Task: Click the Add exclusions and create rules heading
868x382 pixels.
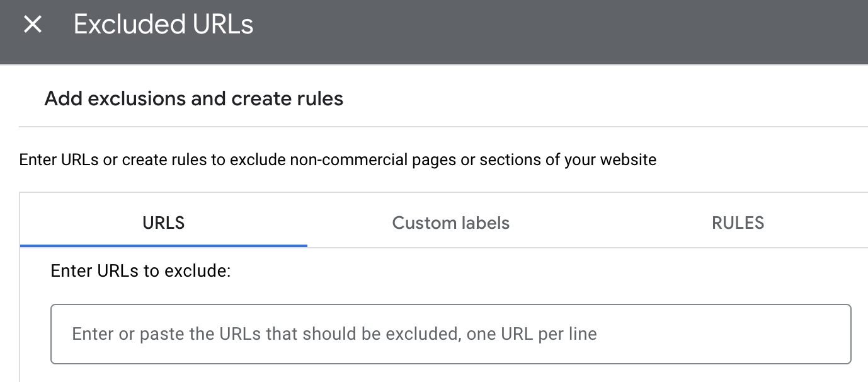Action: point(193,98)
